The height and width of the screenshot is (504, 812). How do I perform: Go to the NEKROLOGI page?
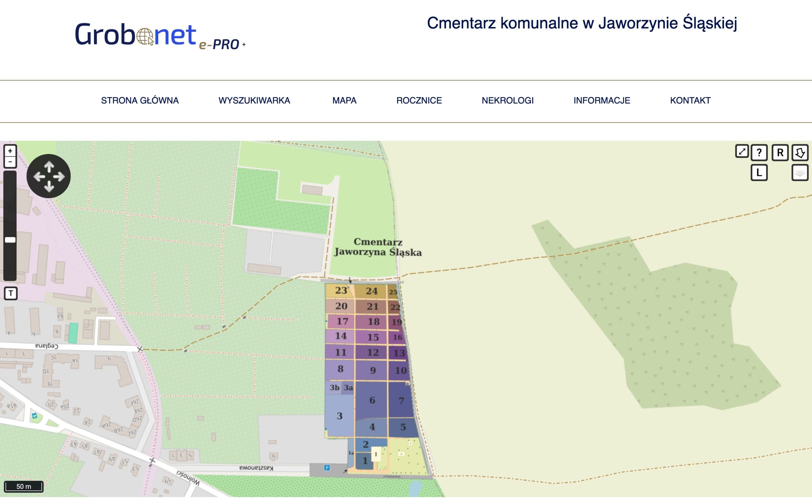(507, 101)
